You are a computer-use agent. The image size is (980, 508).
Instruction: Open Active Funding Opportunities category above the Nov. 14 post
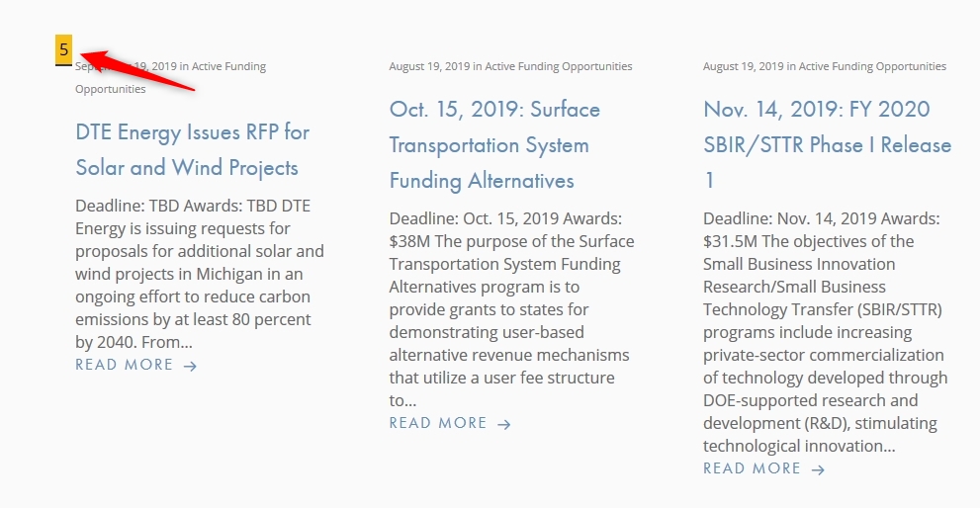(x=872, y=66)
